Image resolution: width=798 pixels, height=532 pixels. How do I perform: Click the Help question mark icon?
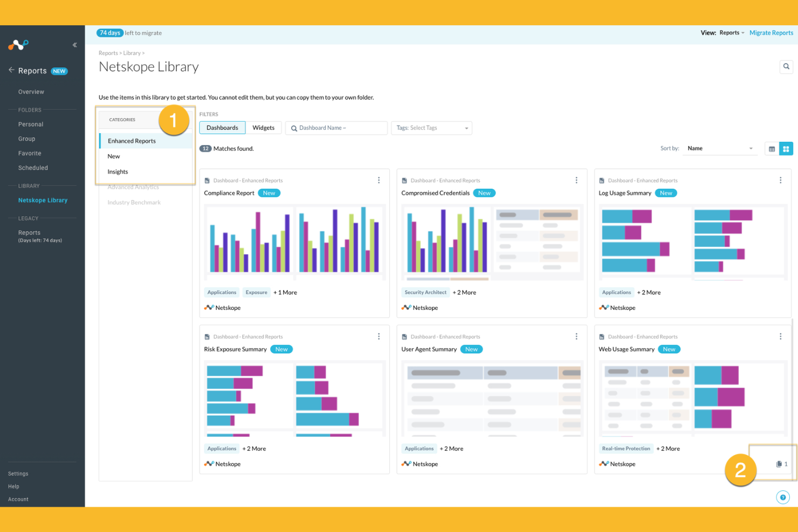783,497
